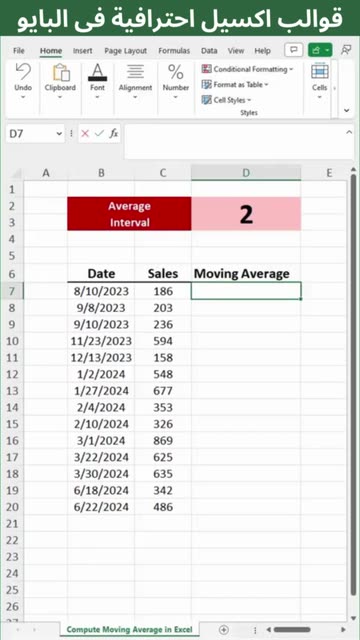Add a new sheet with the plus button

223,629
